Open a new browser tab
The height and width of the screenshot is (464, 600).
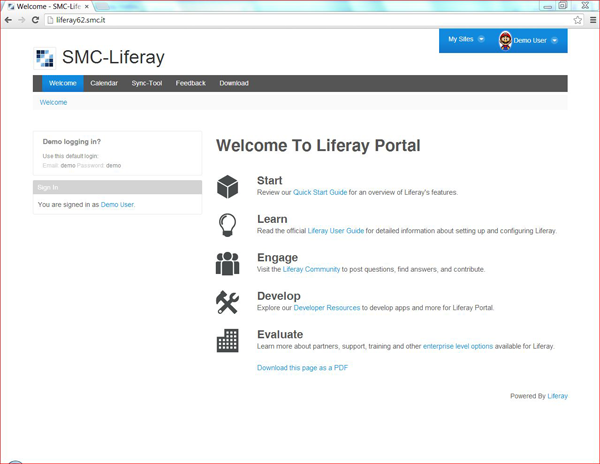click(101, 6)
